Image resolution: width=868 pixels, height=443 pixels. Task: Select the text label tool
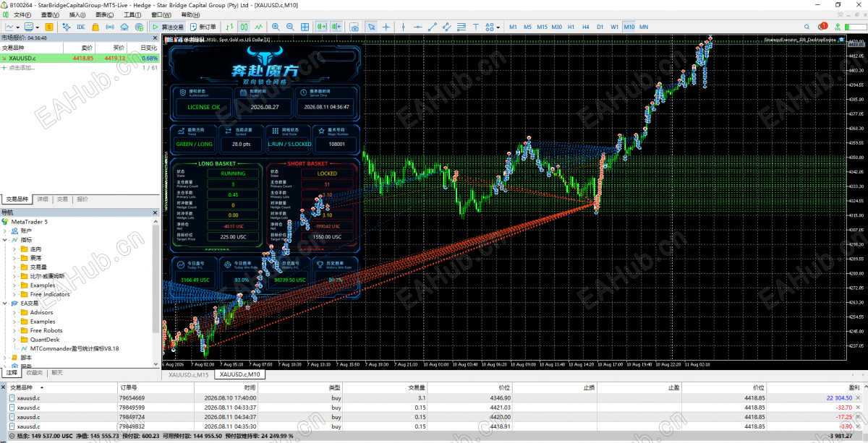[x=475, y=27]
